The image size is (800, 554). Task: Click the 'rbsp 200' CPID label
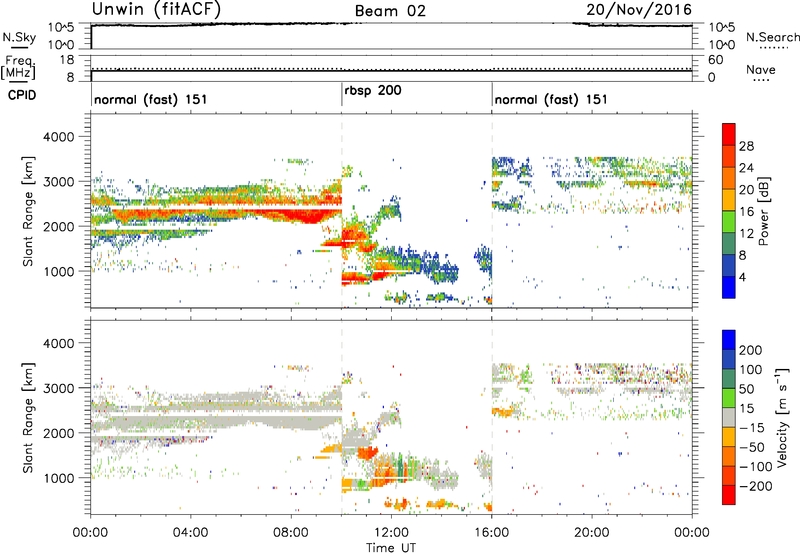point(373,91)
